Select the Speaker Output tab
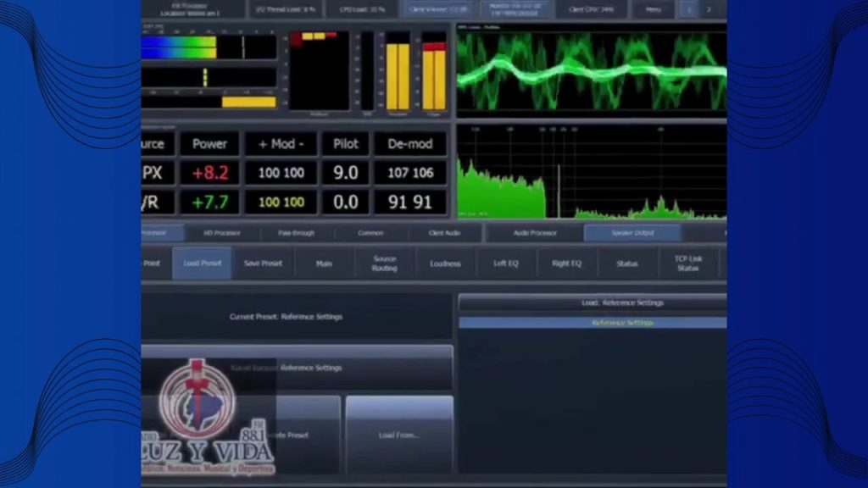868x488 pixels. 632,232
